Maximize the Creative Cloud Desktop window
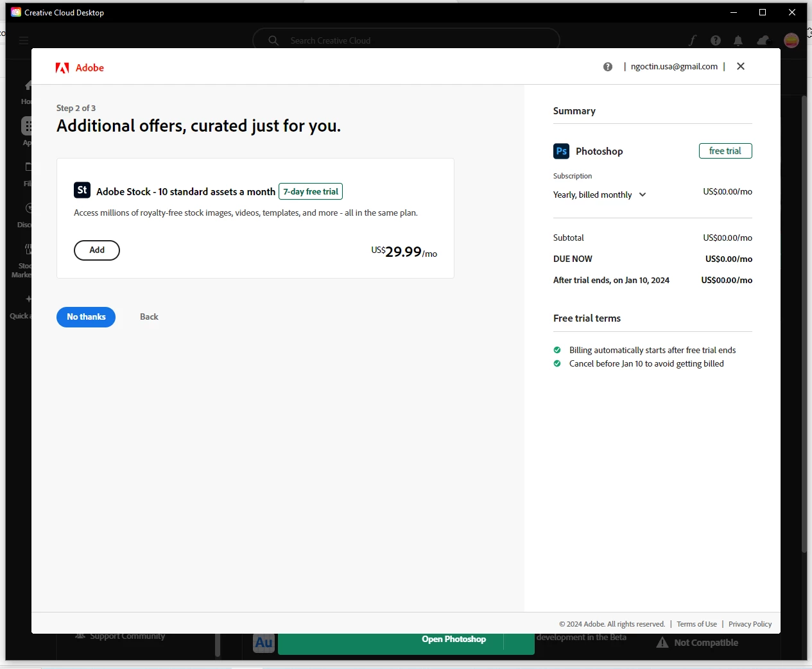This screenshot has width=812, height=669. coord(763,12)
